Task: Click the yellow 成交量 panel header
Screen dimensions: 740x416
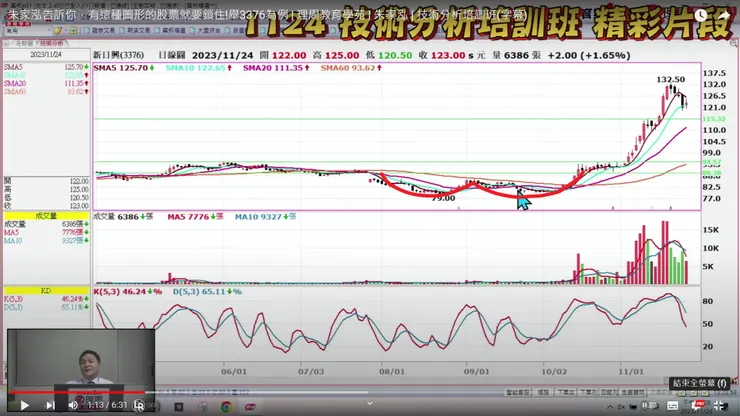Action: click(46, 216)
